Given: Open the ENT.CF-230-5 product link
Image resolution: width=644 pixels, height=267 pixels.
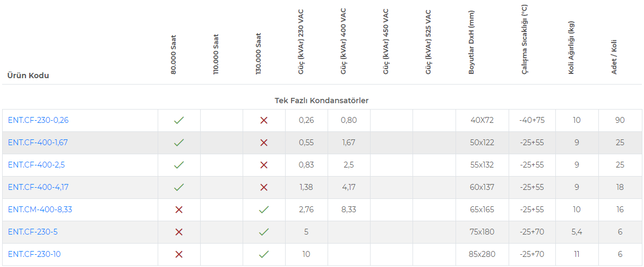Looking at the screenshot, I should click(33, 232).
